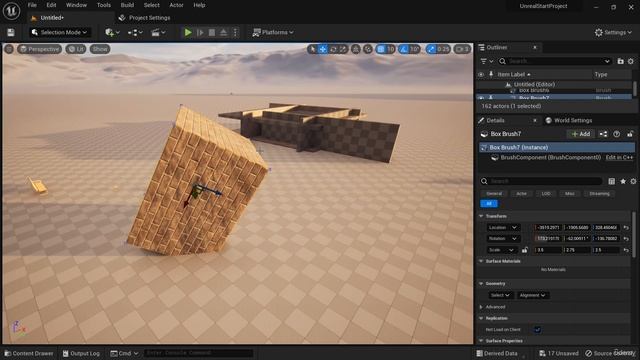
Task: Sort Outliner by the Type column
Action: (601, 74)
